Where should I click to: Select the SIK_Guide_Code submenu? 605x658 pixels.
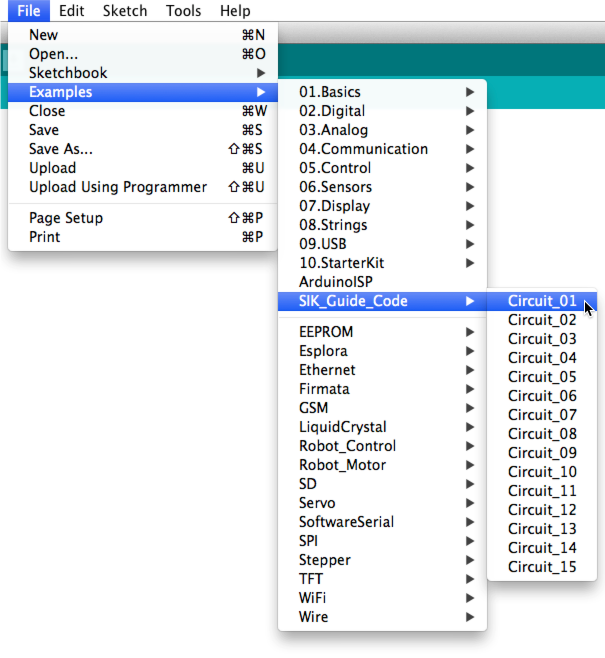point(382,301)
